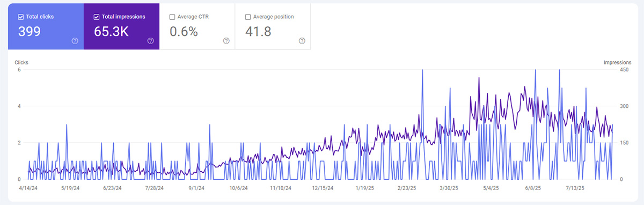Click the 10/6/24 date label
Image resolution: width=644 pixels, height=205 pixels.
click(x=238, y=188)
